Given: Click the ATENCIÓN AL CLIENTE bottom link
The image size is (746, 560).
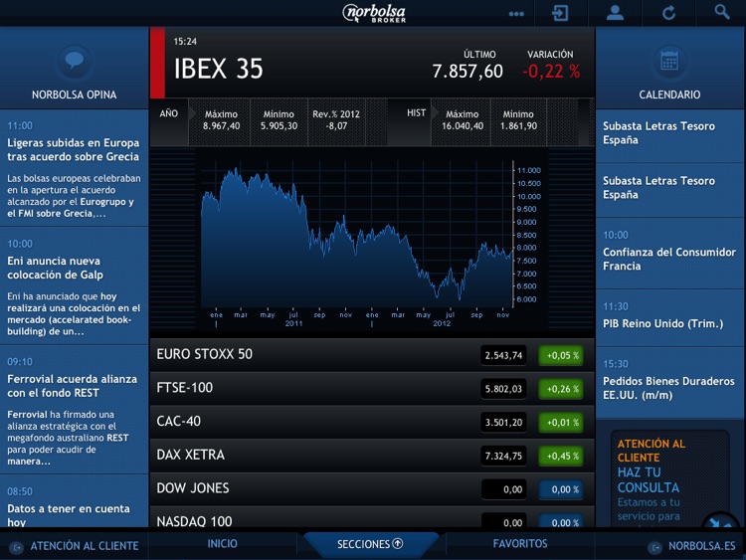Looking at the screenshot, I should [85, 546].
